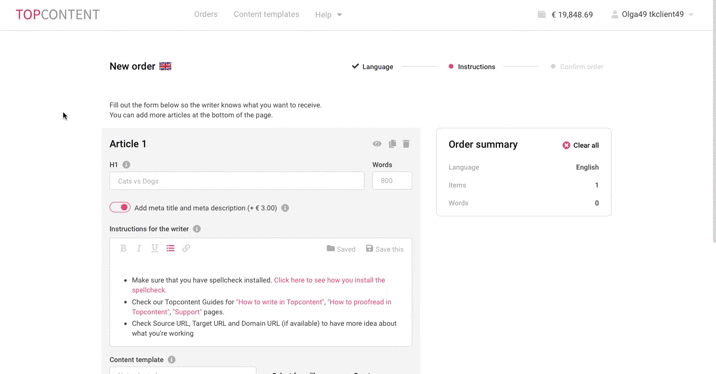Screen dimensions: 716x374
Task: Click info icon next to Instructions for the writer
Action: click(197, 229)
